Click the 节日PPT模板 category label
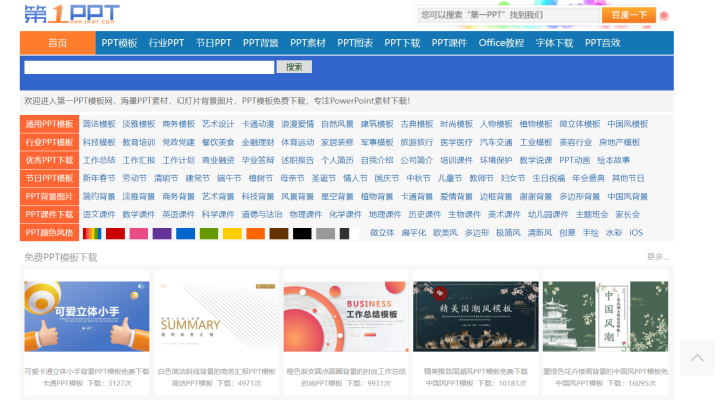 coord(50,178)
